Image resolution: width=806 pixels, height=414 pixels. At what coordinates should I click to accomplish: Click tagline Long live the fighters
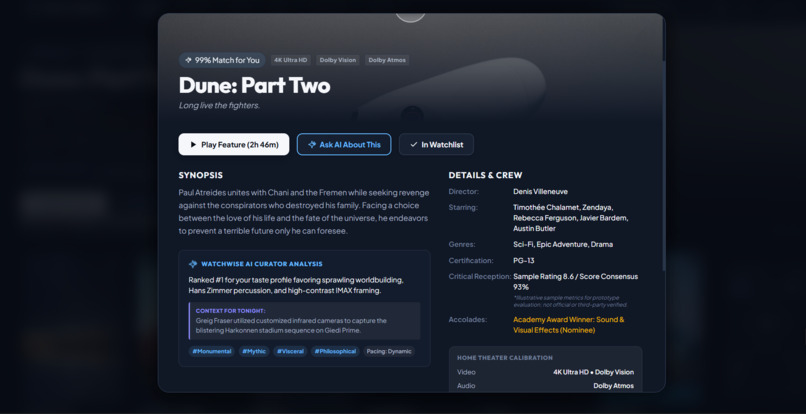tap(219, 105)
